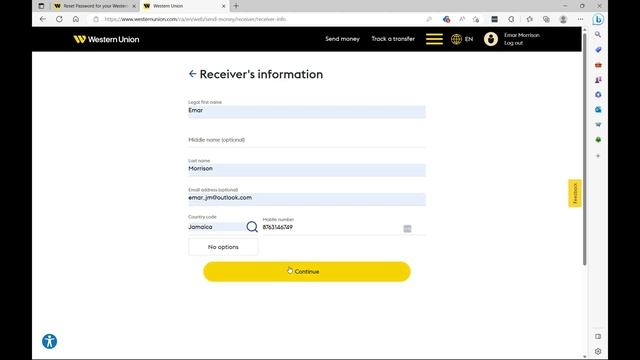Click the yellow Continue button
The image size is (640, 360).
[307, 271]
